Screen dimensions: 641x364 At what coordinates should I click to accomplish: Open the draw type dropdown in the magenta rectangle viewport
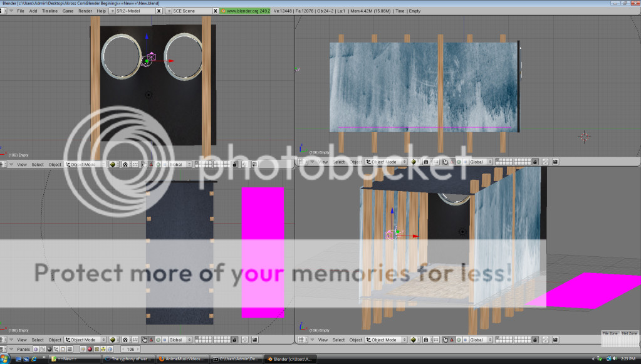pos(113,340)
